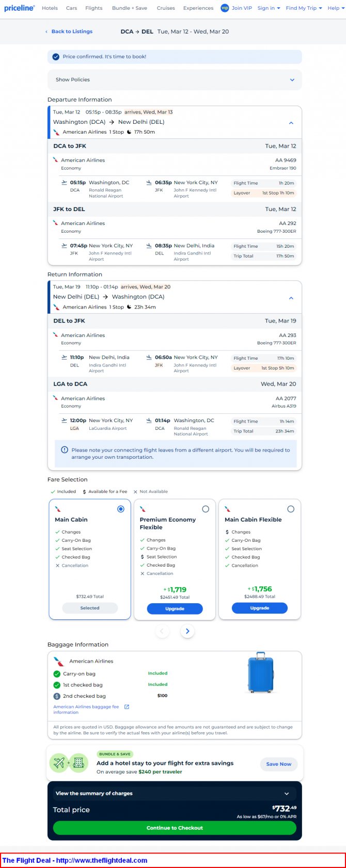The height and width of the screenshot is (868, 346).
Task: Click the VIP badge icon
Action: click(225, 8)
